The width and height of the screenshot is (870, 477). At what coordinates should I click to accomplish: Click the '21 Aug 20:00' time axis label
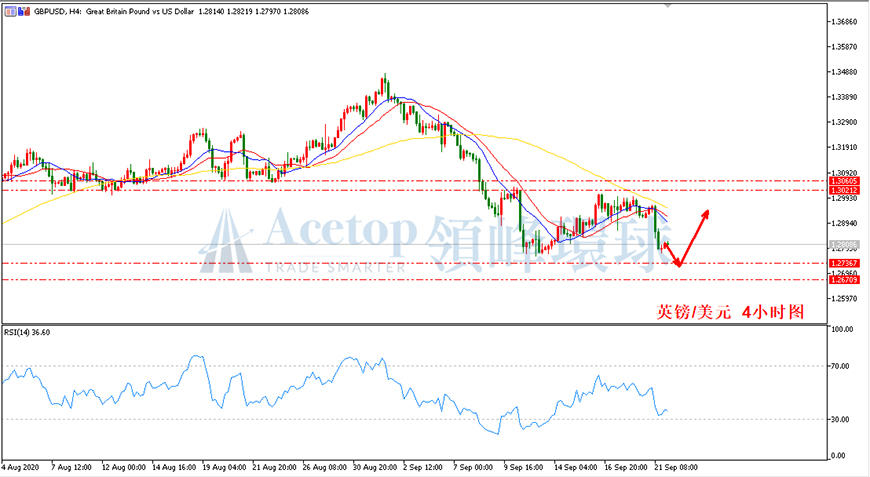(275, 467)
